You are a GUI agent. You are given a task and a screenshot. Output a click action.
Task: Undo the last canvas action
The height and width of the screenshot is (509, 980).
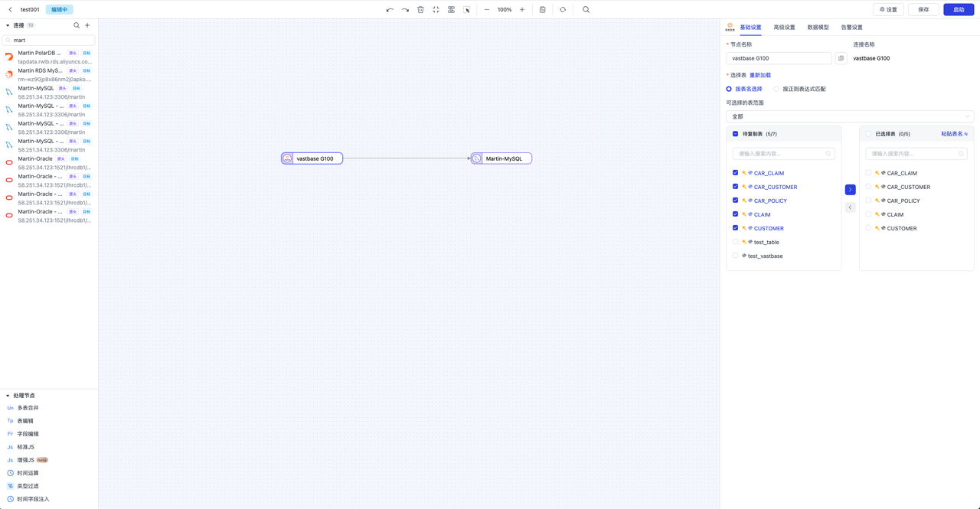390,10
